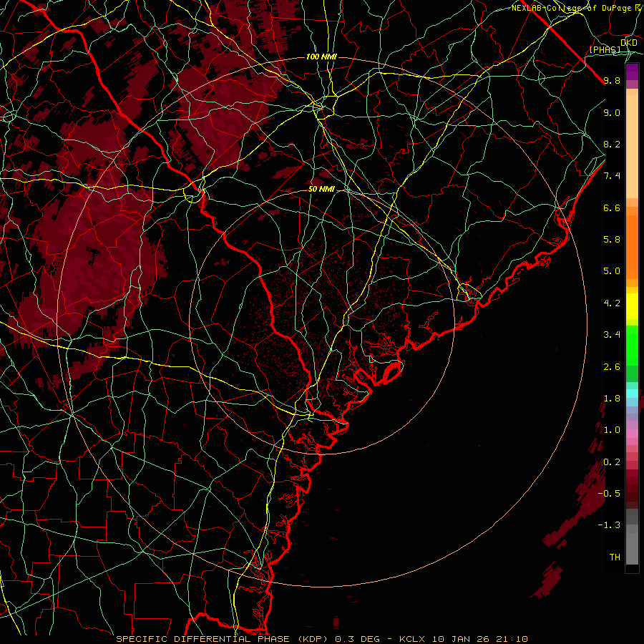Click the 1.0 scale value
Screen dimensions: 644x644
coord(612,430)
